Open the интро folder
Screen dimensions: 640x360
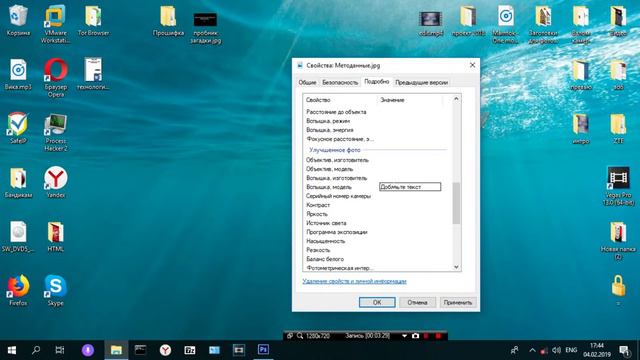click(581, 129)
